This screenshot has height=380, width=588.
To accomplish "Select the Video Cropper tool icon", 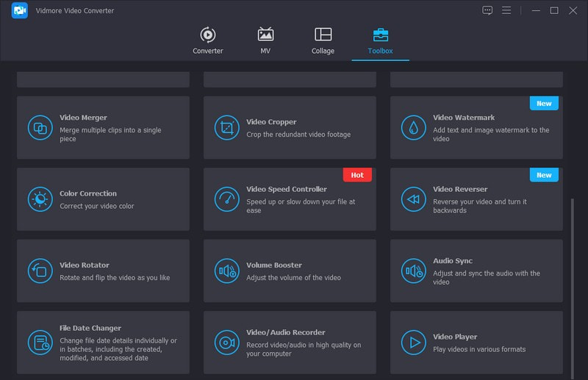I will tap(226, 128).
